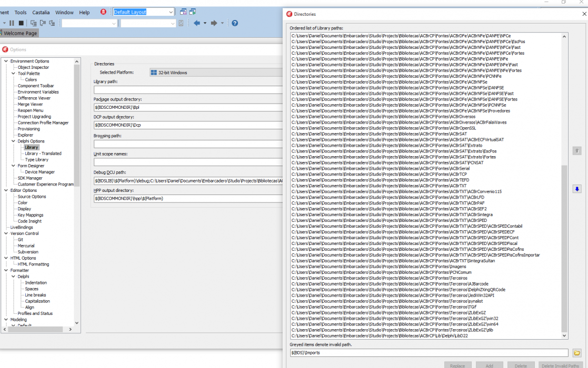Screen dimensions: 588x368
Task: Browse for folder with yellow folder icon
Action: coord(577,353)
